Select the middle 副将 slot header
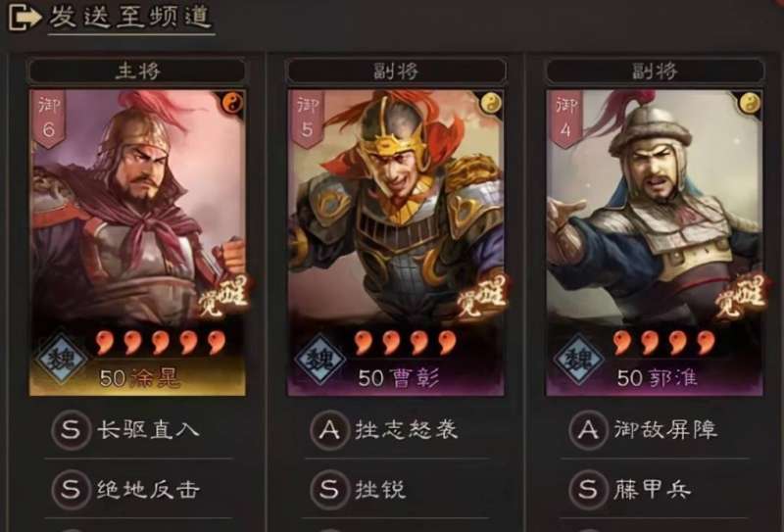Viewport: 784px width, 532px height. 396,71
